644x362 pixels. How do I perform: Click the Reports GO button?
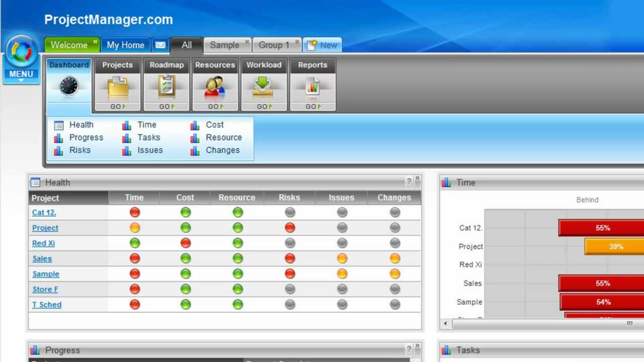(x=312, y=107)
